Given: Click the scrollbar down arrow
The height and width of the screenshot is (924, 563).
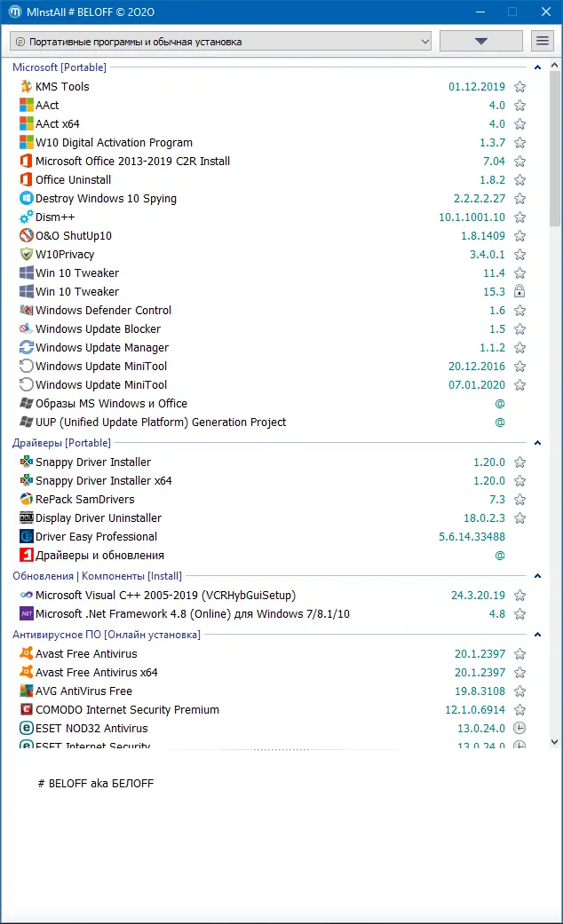Looking at the screenshot, I should pyautogui.click(x=555, y=742).
